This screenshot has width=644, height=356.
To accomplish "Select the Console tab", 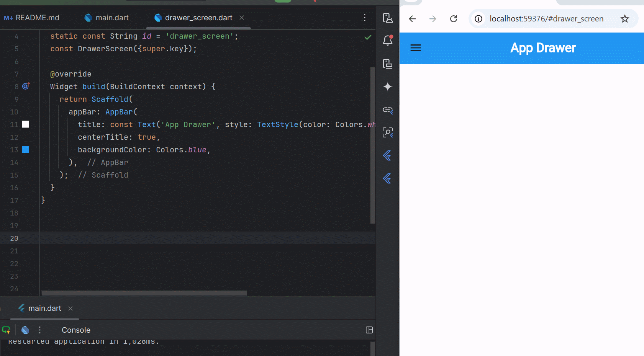I will 76,330.
